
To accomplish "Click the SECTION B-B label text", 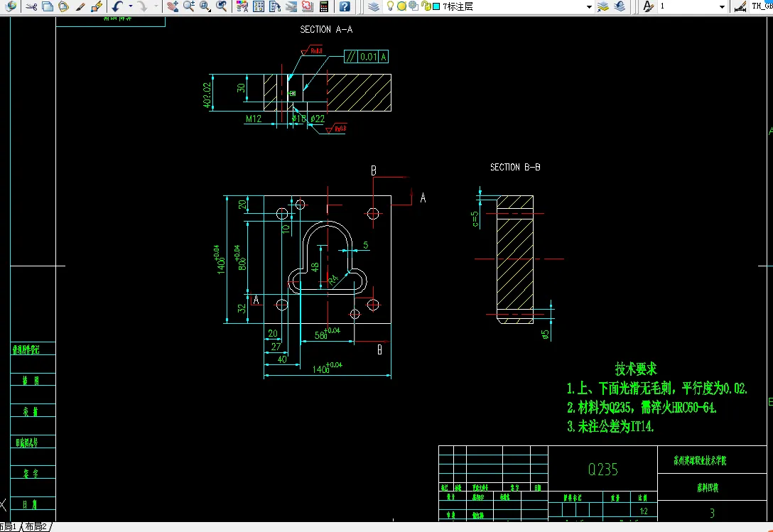I will point(515,167).
